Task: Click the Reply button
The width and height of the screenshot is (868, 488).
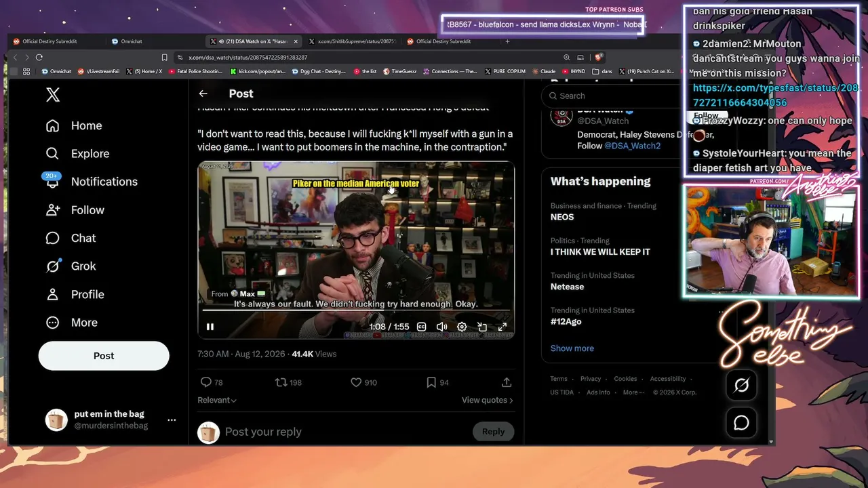Action: point(493,432)
